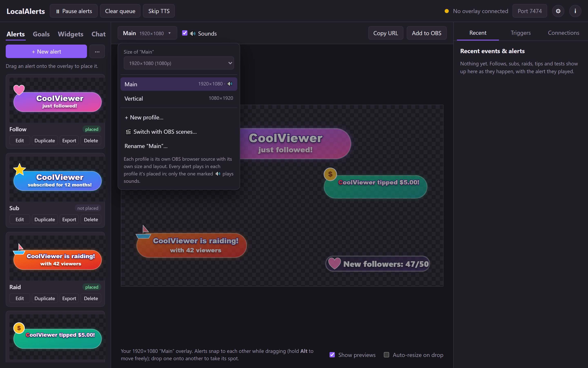Click Skip TTS button
This screenshot has height=368, width=588.
pos(159,11)
